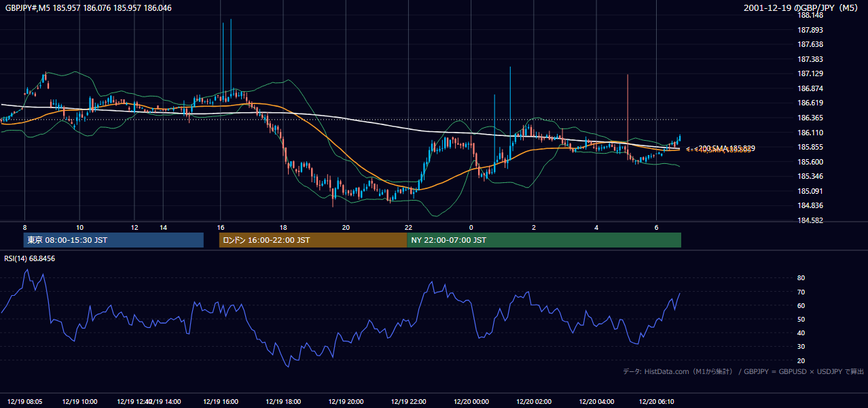Click the RSI scale value 30
Screen dimensions: 868x408
pyautogui.click(x=801, y=347)
